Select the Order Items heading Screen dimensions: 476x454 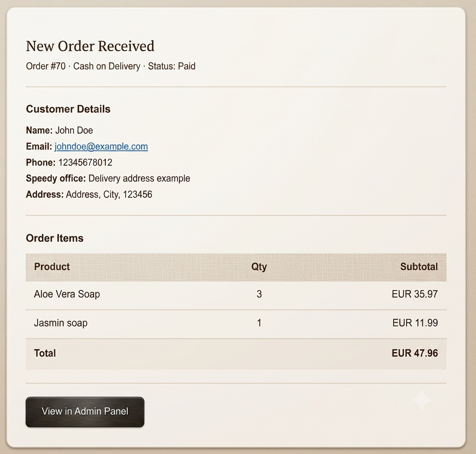click(x=54, y=238)
